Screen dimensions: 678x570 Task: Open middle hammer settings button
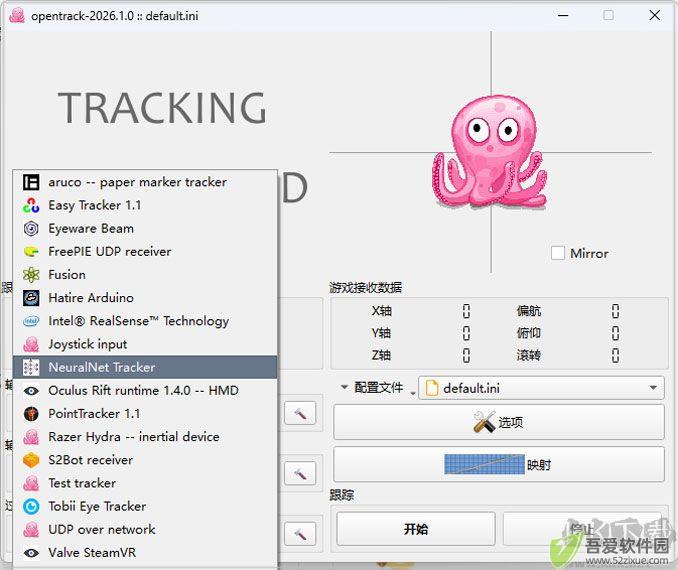coord(300,474)
